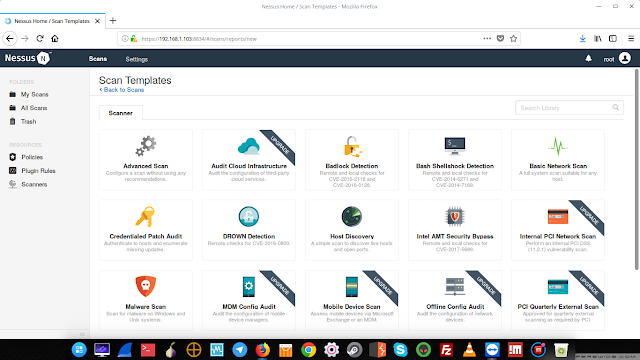Launch FileZilla from the dock
Screen dimensions: 640x360
[447, 350]
